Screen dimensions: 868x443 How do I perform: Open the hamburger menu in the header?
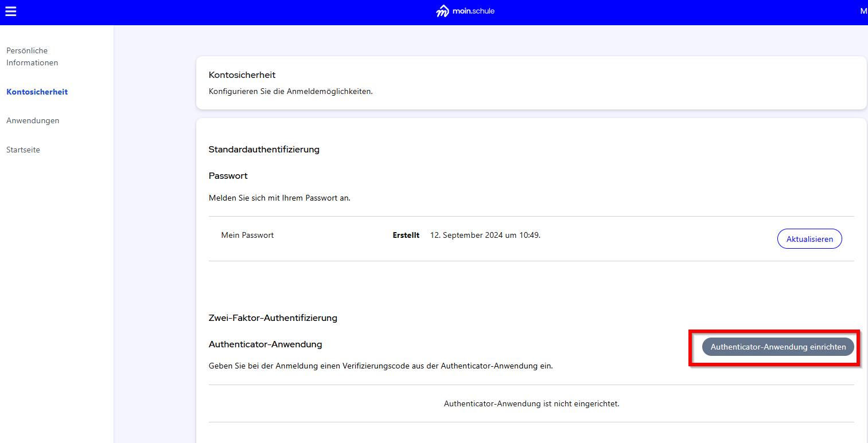10,11
